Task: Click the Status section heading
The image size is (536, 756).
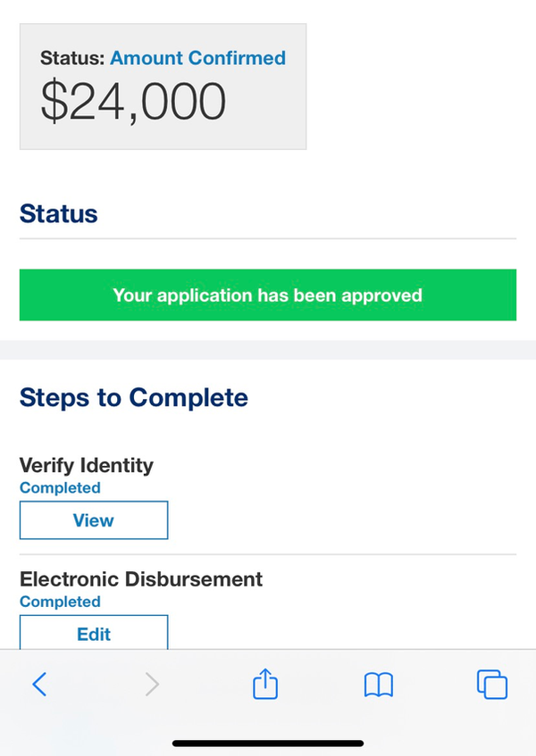Action: point(59,214)
